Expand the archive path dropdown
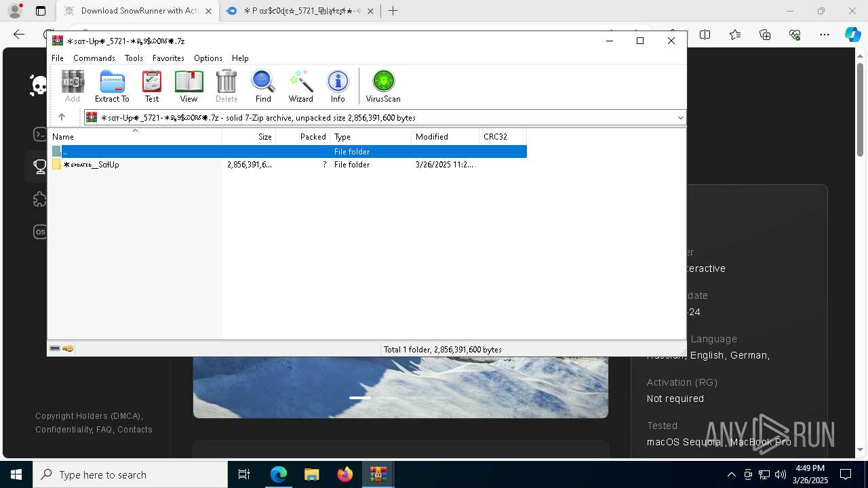Image resolution: width=868 pixels, height=488 pixels. click(680, 117)
